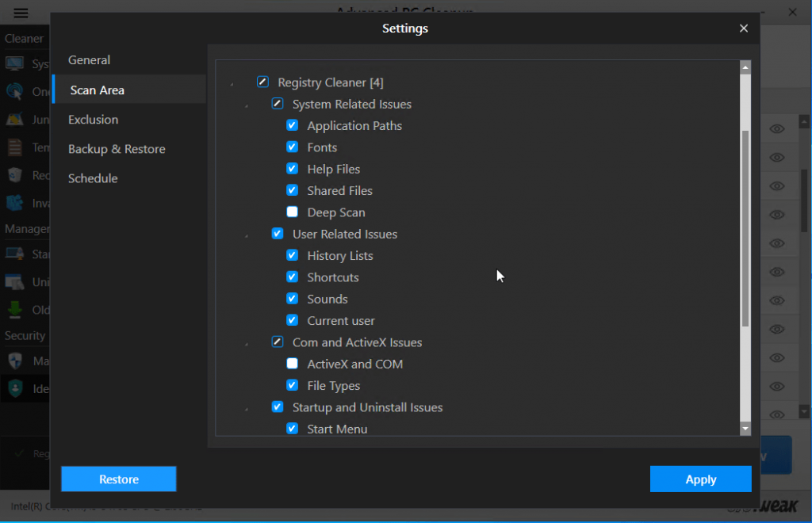Uncheck the Fonts checkbox
This screenshot has height=523, width=812.
tap(292, 147)
